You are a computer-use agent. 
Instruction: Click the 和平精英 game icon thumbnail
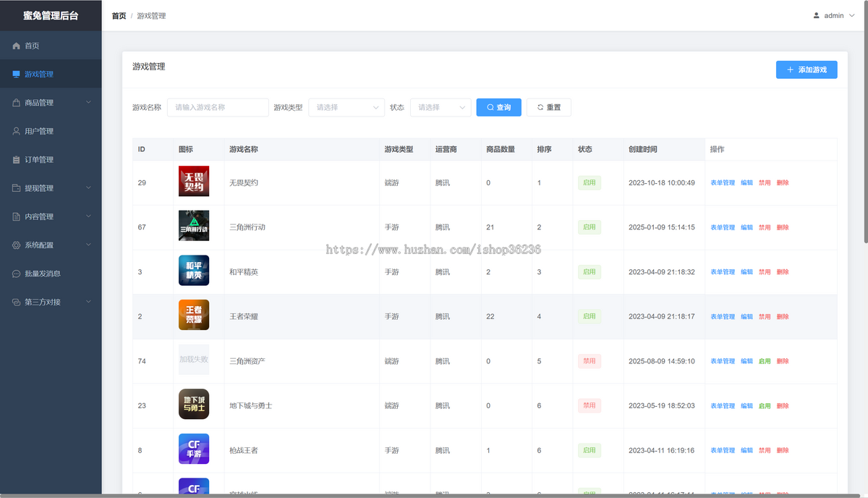[x=194, y=270]
